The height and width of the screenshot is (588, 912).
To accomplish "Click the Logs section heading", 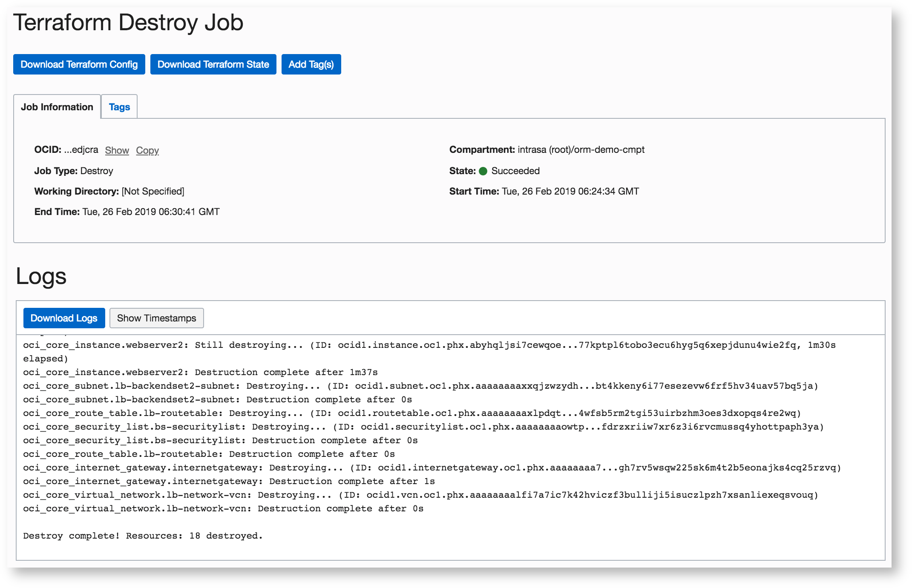I will [x=41, y=276].
